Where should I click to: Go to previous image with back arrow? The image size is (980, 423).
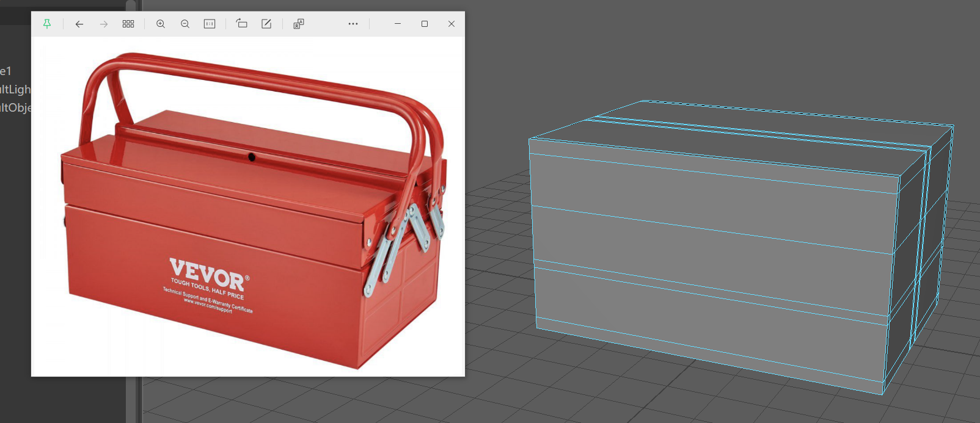point(79,24)
